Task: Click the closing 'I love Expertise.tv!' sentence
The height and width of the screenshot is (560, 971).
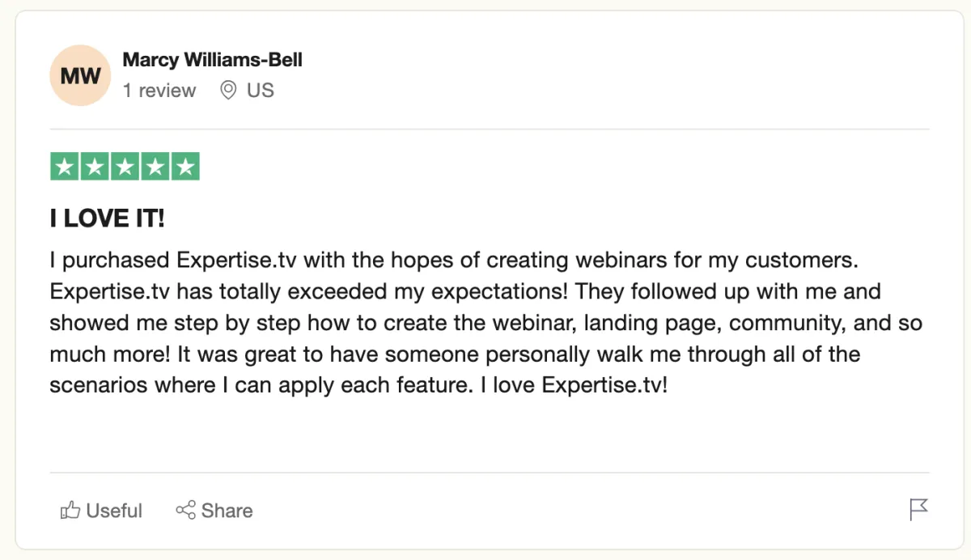Action: coord(575,385)
